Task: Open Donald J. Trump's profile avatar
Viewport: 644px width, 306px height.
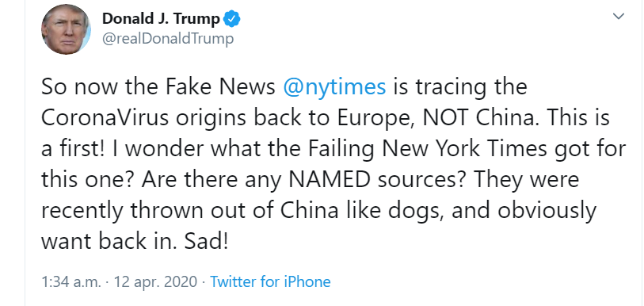Action: coord(66,29)
